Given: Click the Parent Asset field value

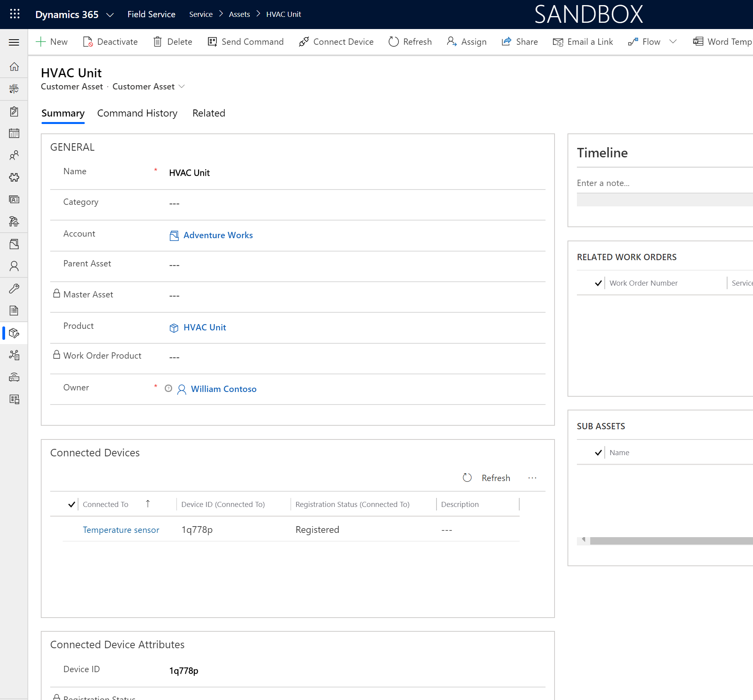Looking at the screenshot, I should click(x=175, y=265).
